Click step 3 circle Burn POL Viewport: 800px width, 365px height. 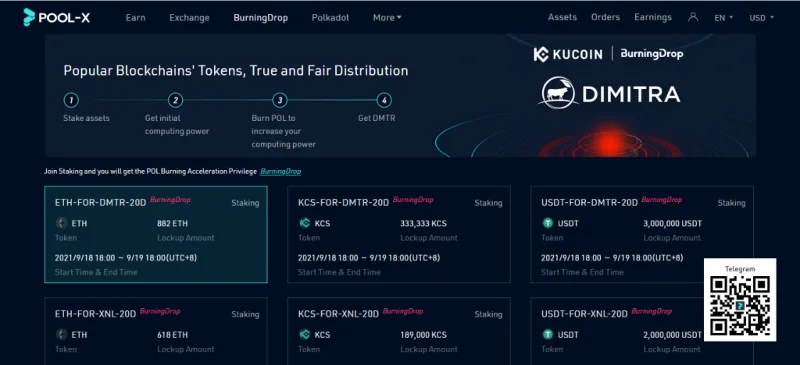click(279, 100)
